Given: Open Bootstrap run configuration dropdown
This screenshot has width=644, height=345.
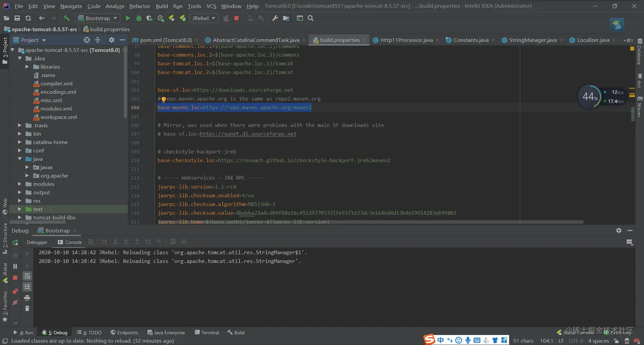Looking at the screenshot, I should coord(97,18).
